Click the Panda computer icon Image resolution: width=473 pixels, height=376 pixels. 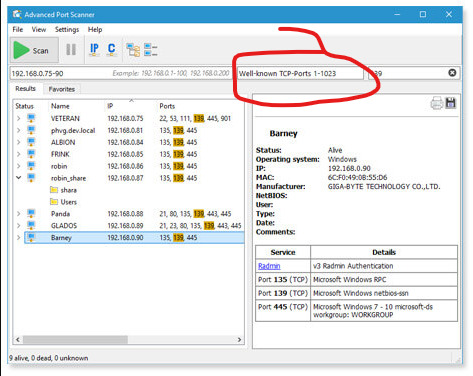click(x=31, y=213)
